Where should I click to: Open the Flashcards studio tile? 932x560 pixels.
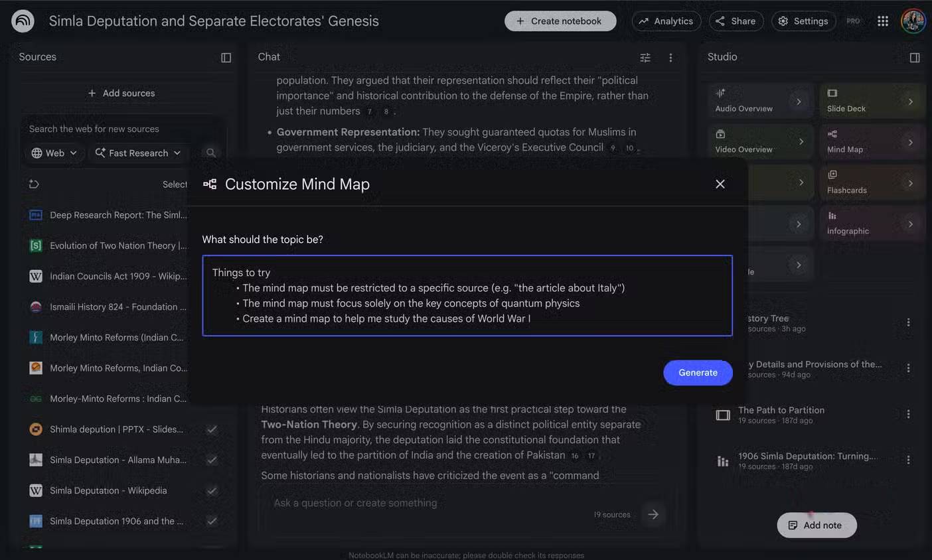point(872,183)
